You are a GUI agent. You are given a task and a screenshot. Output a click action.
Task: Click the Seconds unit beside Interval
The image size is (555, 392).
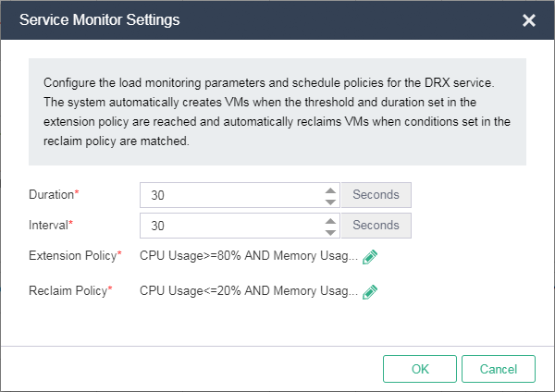coord(376,226)
